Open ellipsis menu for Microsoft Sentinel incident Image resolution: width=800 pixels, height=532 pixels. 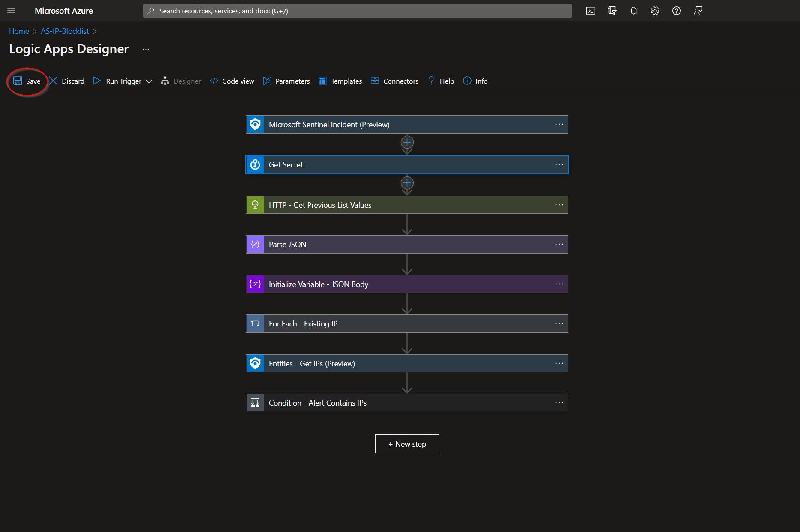(x=559, y=124)
